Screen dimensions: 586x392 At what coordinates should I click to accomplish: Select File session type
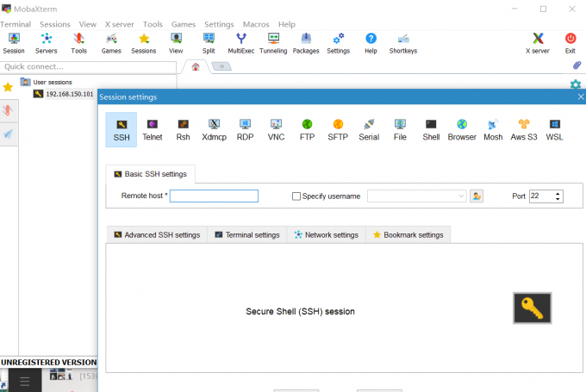400,130
